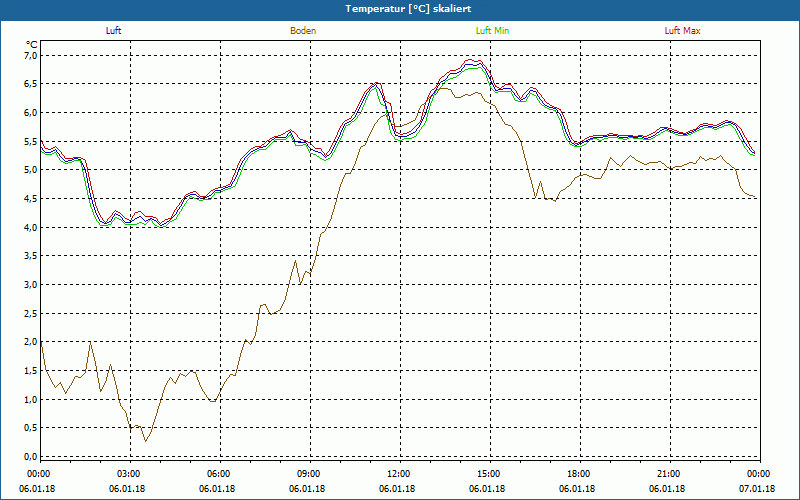Click the Boden curve minimum near 03:30
The height and width of the screenshot is (500, 800).
tap(145, 441)
